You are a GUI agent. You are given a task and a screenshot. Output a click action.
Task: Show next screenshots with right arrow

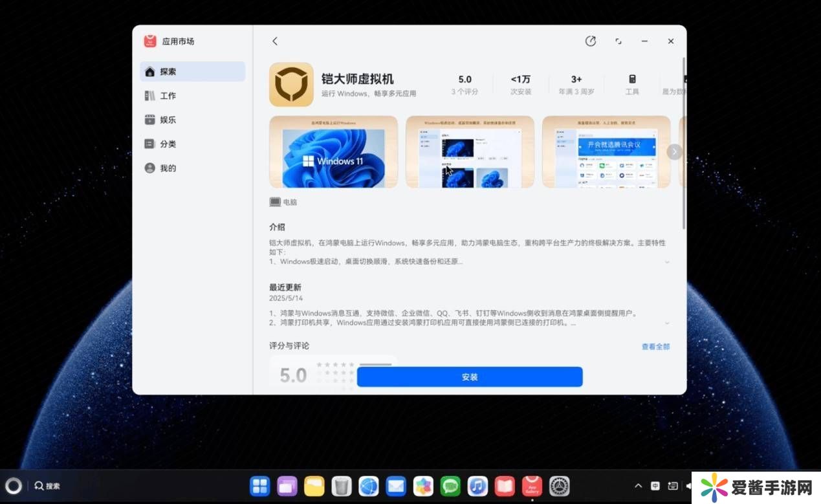tap(675, 151)
